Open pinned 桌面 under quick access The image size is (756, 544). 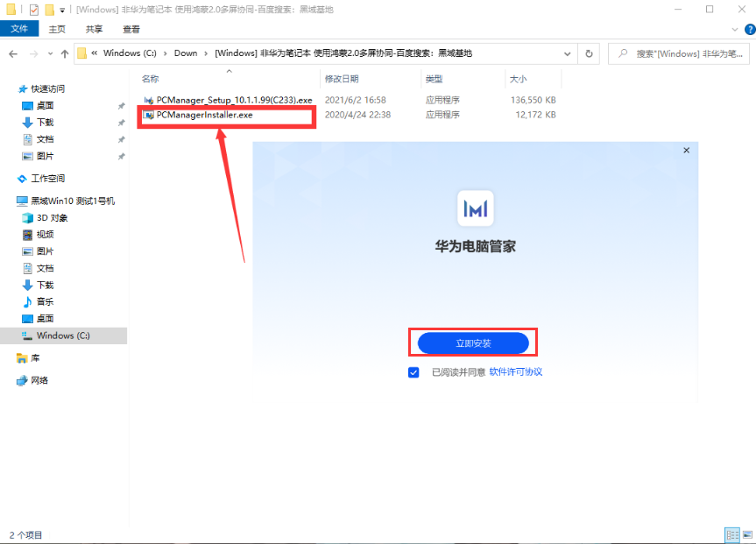[x=45, y=106]
